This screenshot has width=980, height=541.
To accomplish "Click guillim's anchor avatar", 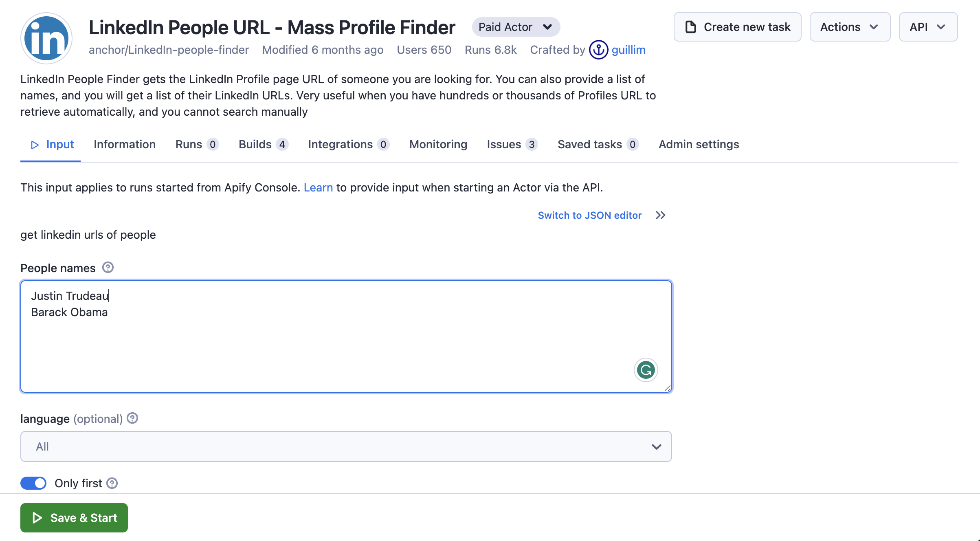I will pyautogui.click(x=598, y=50).
